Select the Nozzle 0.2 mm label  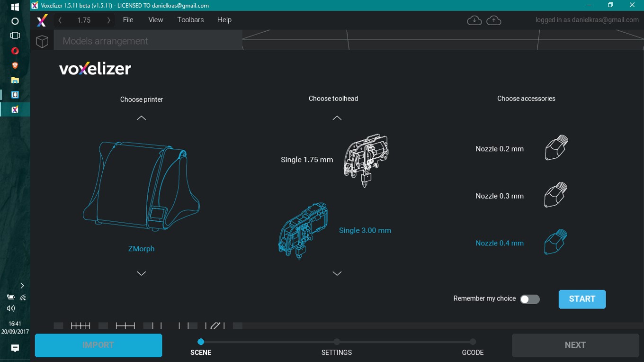(x=500, y=149)
